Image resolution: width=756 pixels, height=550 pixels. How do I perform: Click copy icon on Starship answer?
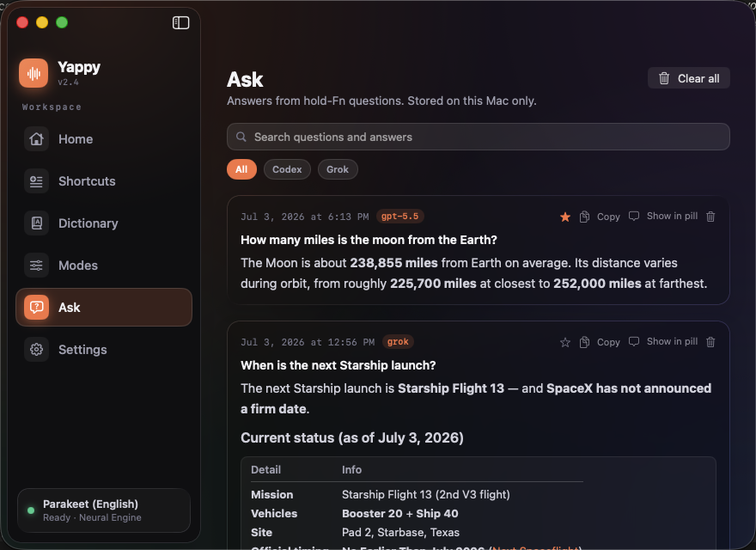tap(584, 342)
